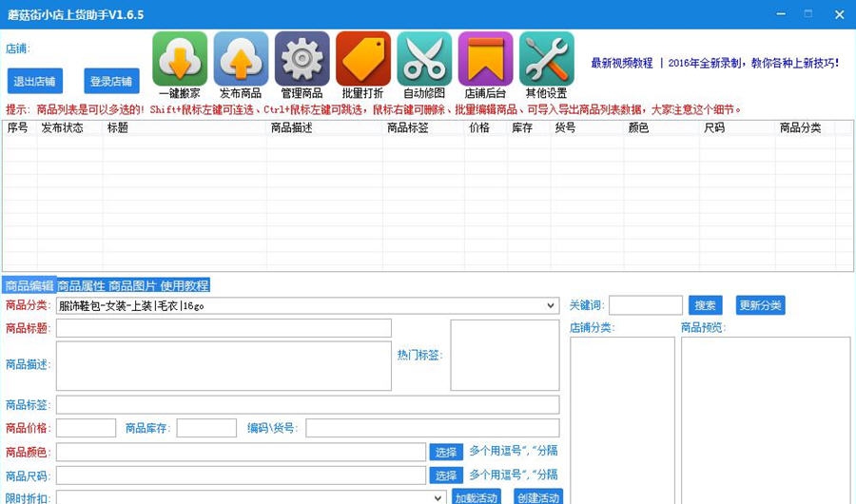Switch to the 商品编辑 tab
Image resolution: width=856 pixels, height=504 pixels.
pyautogui.click(x=29, y=285)
